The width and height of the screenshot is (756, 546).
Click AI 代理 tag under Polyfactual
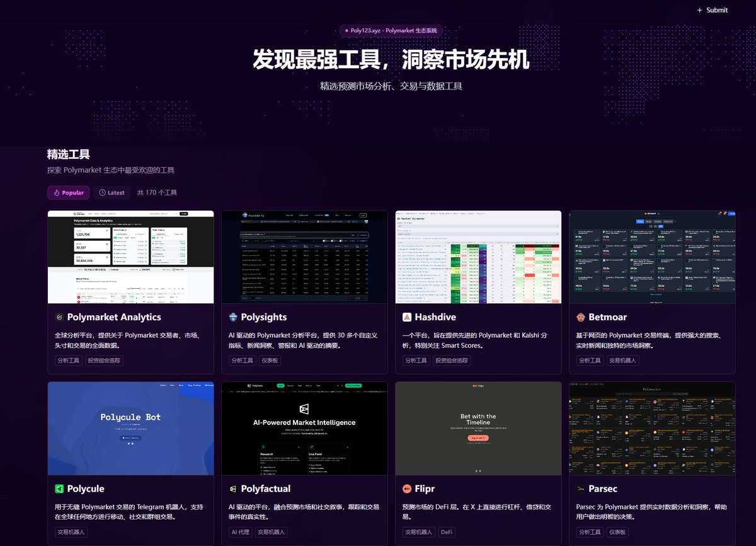[240, 532]
